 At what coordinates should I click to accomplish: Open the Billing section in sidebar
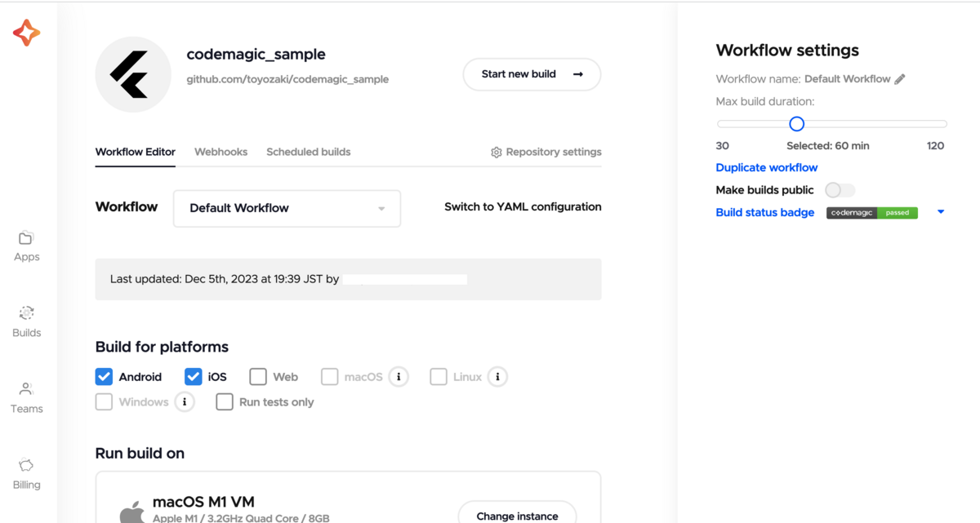point(25,474)
